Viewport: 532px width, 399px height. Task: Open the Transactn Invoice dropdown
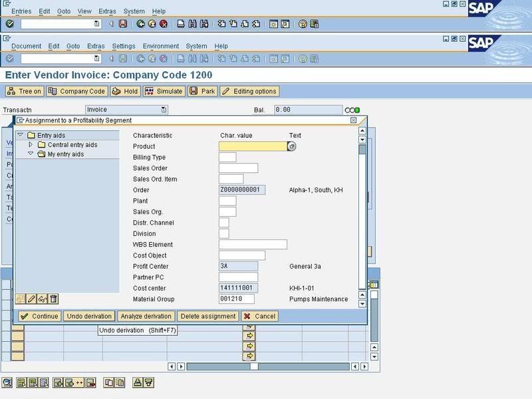pos(164,110)
